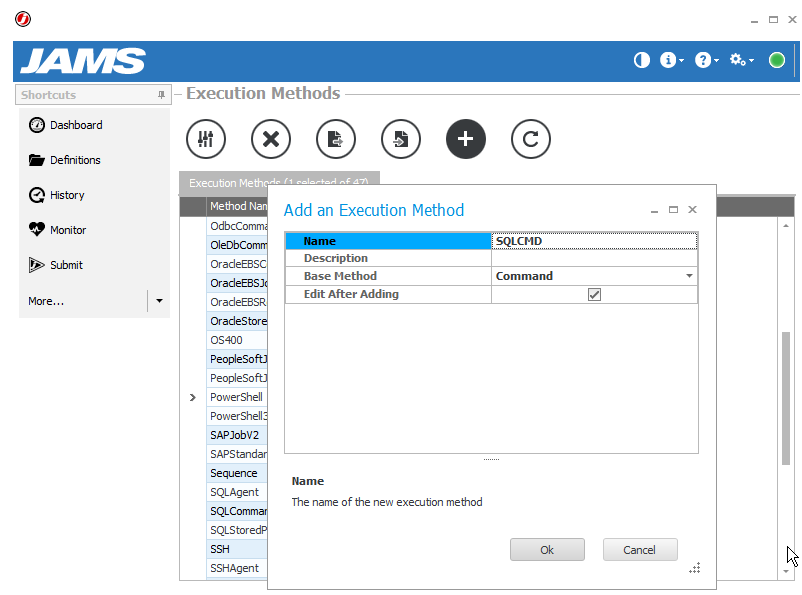Open the Base Method dropdown
This screenshot has height=595, width=802.
pyautogui.click(x=689, y=276)
